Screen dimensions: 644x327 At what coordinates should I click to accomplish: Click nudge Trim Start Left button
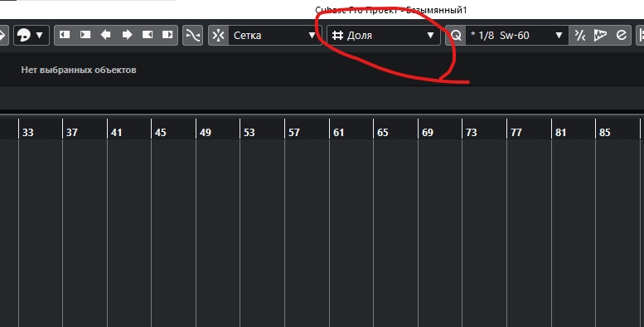(65, 35)
